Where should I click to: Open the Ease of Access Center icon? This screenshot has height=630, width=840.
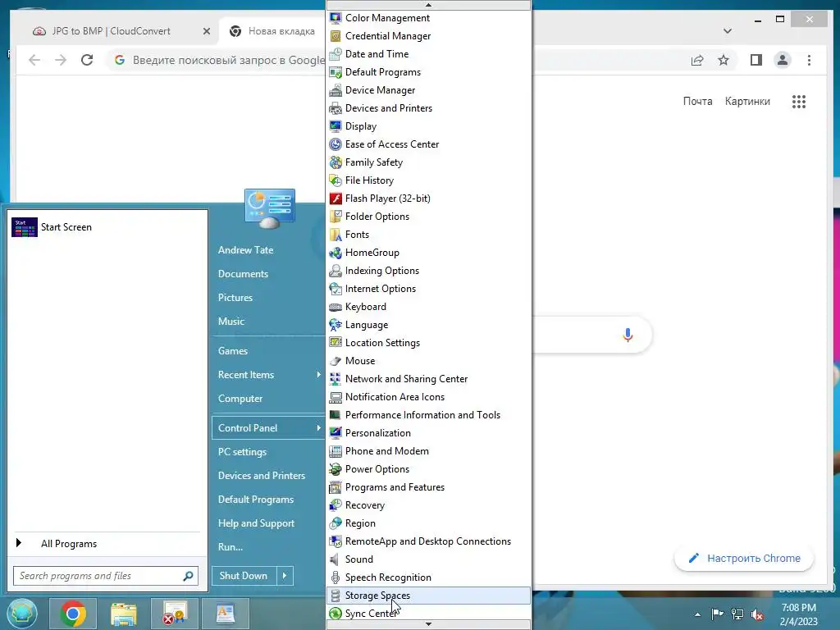tap(336, 144)
